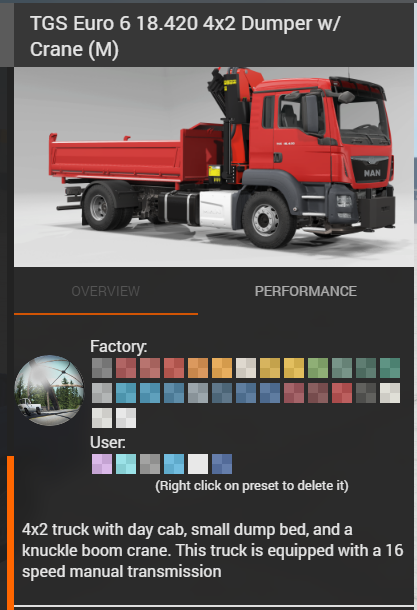Choose the sky blue user preset

(174, 464)
